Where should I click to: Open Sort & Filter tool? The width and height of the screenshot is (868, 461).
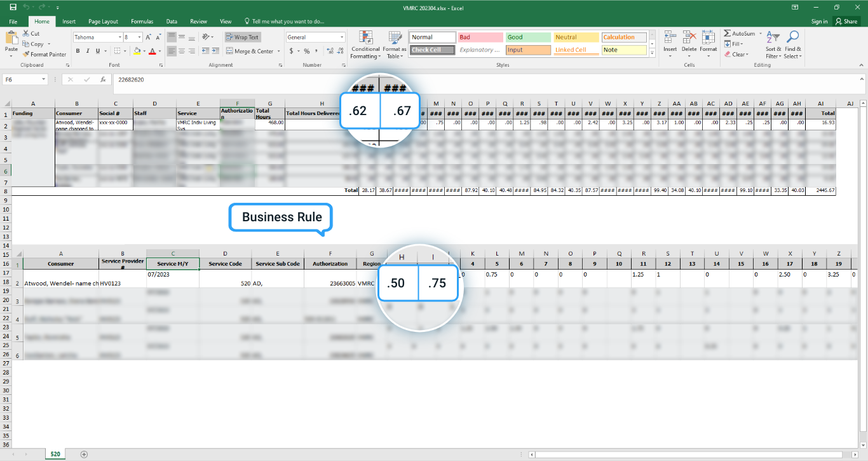(x=773, y=39)
